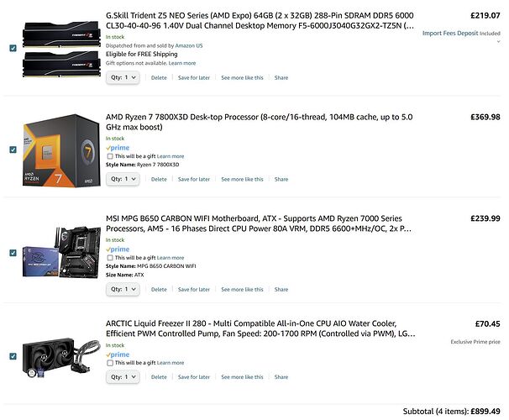Delete the AMD Ryzen 7 7800X3D from basket
Image resolution: width=509 pixels, height=420 pixels.
tap(159, 179)
